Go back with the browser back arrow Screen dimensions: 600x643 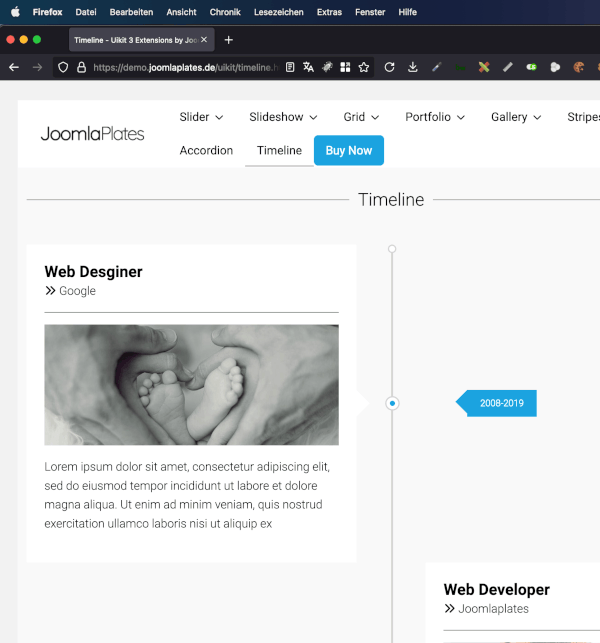pos(14,67)
